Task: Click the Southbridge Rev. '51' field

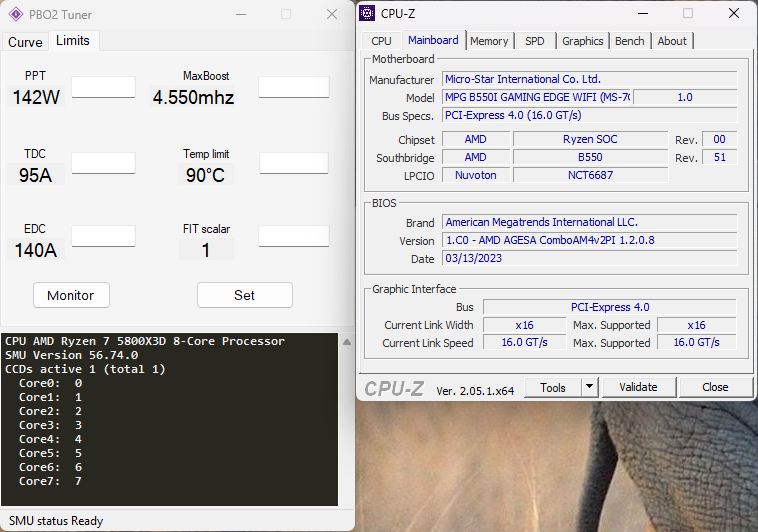Action: click(x=719, y=157)
